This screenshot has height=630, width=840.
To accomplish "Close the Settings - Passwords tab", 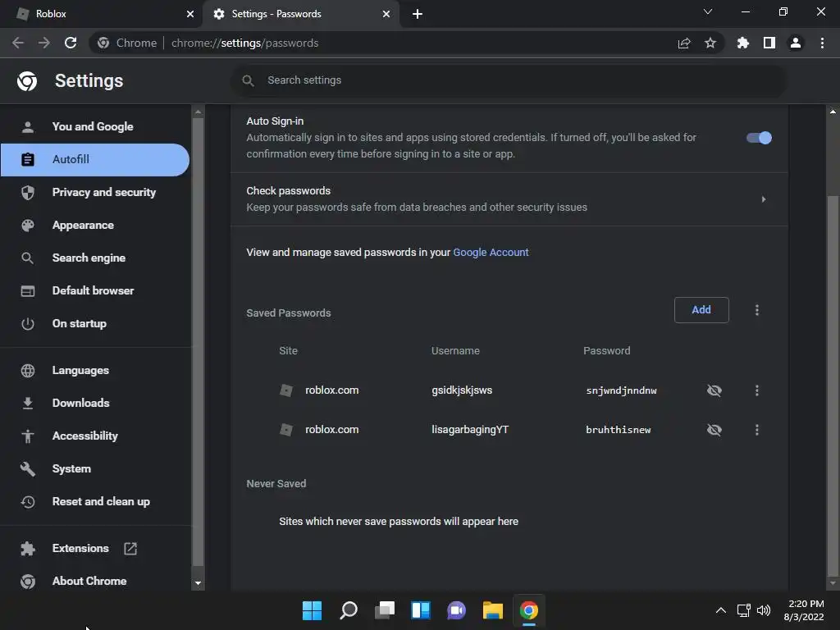I will [386, 14].
